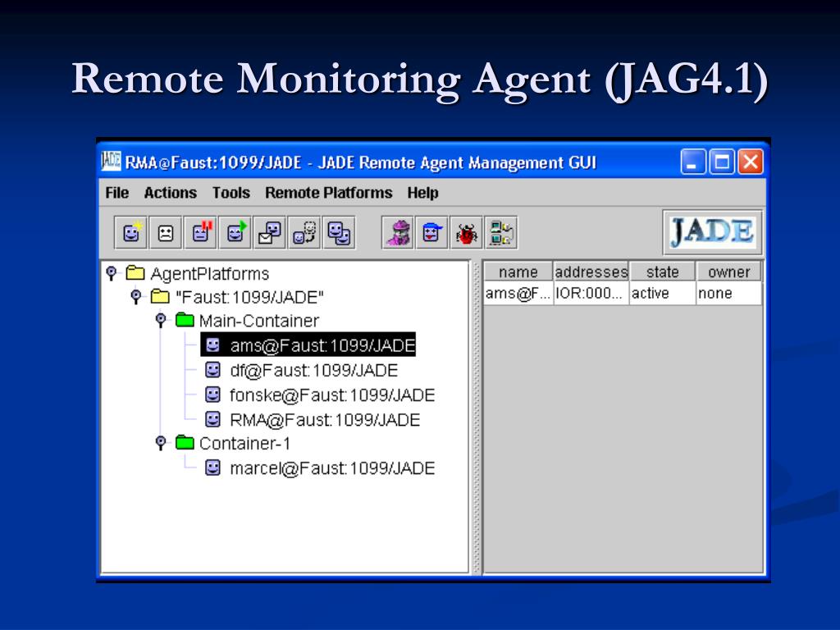Select the AgentPlatforms root label
This screenshot has width=840, height=630.
pyautogui.click(x=209, y=274)
